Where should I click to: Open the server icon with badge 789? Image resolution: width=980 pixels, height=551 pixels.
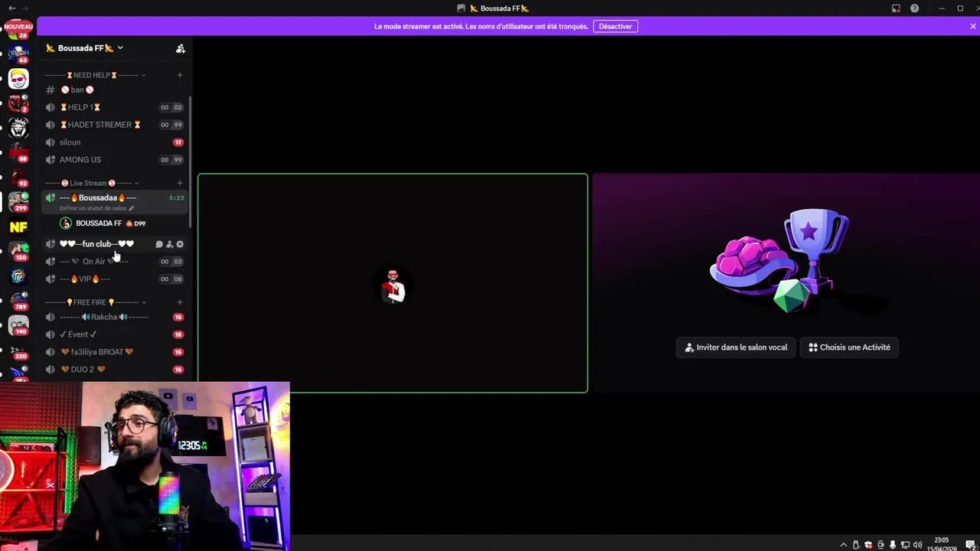pos(18,301)
